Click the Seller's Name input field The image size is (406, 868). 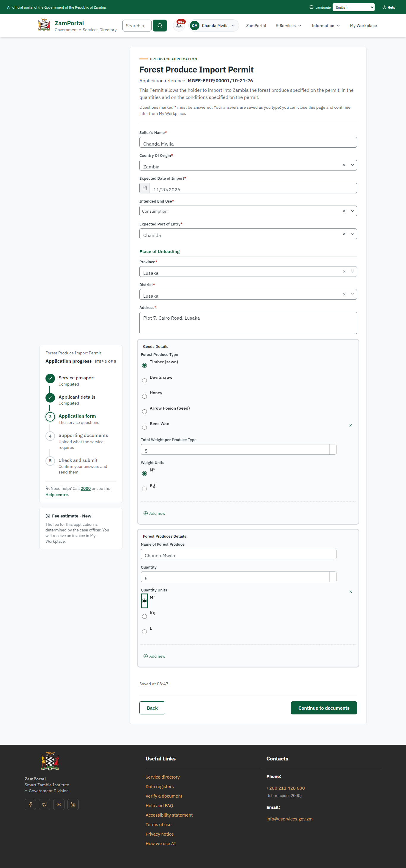click(248, 142)
